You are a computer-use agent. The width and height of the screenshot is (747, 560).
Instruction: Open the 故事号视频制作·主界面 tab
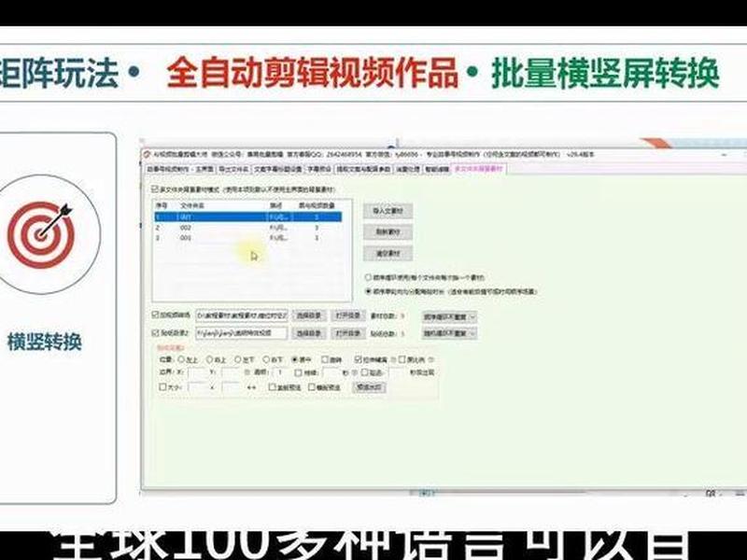(180, 170)
